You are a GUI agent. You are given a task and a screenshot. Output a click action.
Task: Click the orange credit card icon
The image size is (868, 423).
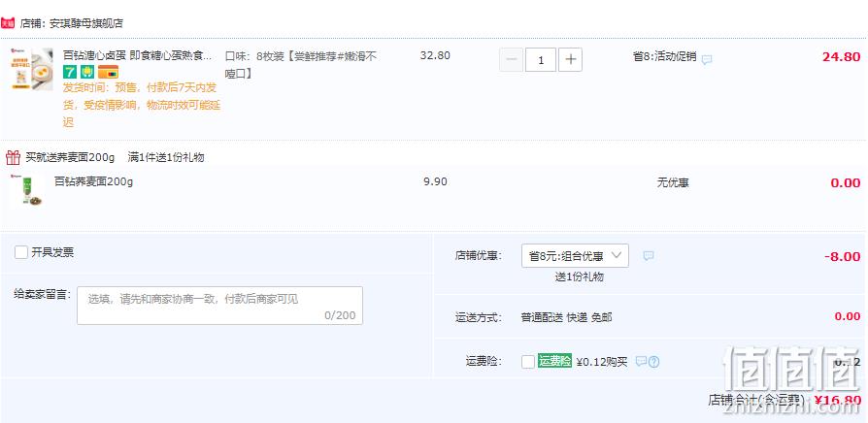(108, 72)
